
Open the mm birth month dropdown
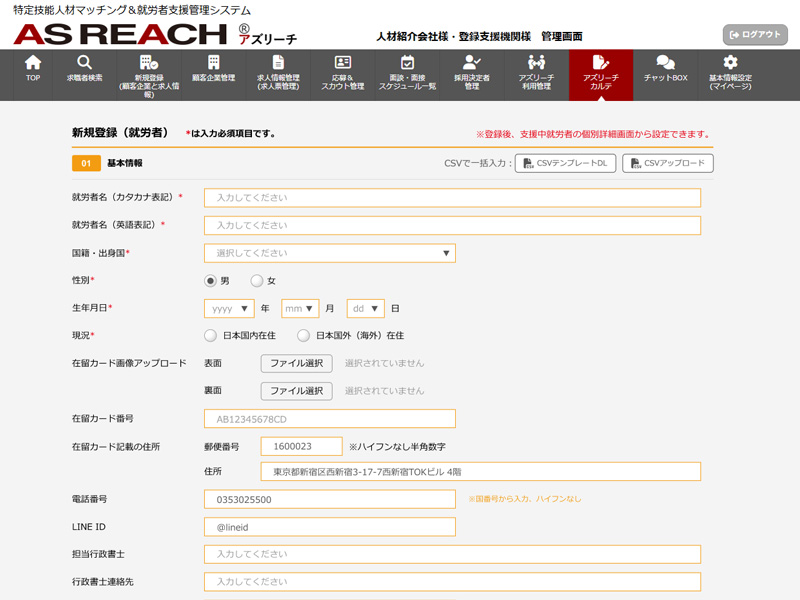tap(300, 309)
